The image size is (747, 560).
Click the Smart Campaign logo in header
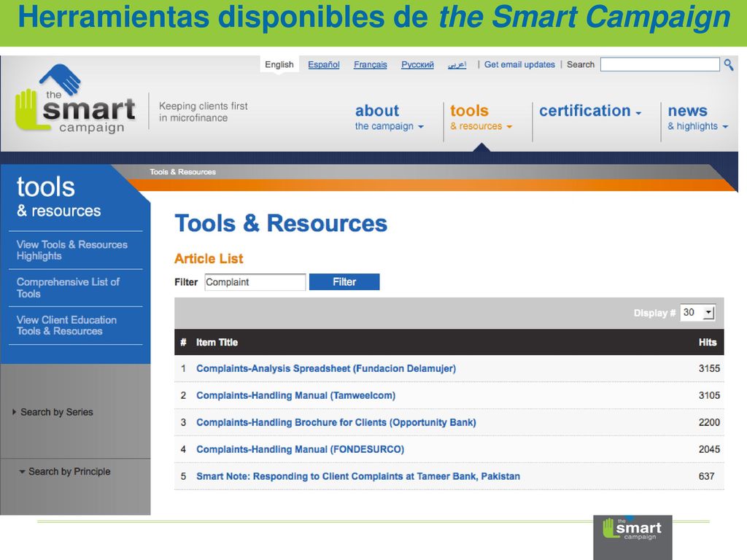(76, 99)
